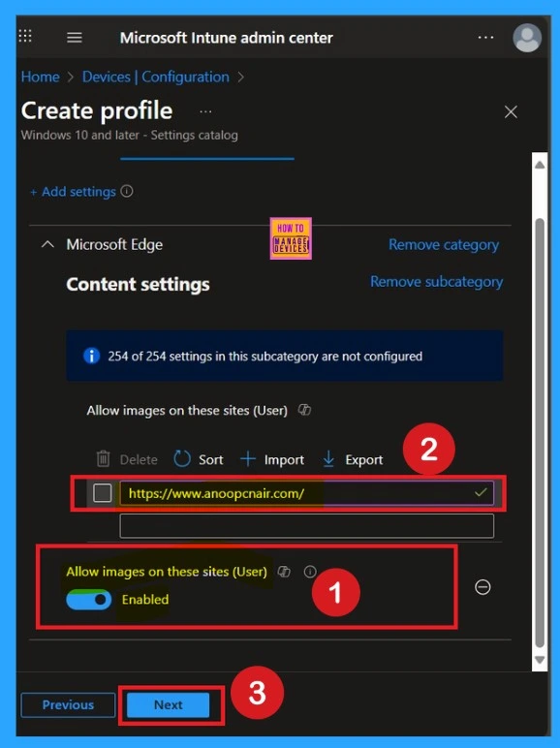Collapse the Microsoft Edge category
The width and height of the screenshot is (560, 748).
pyautogui.click(x=47, y=245)
